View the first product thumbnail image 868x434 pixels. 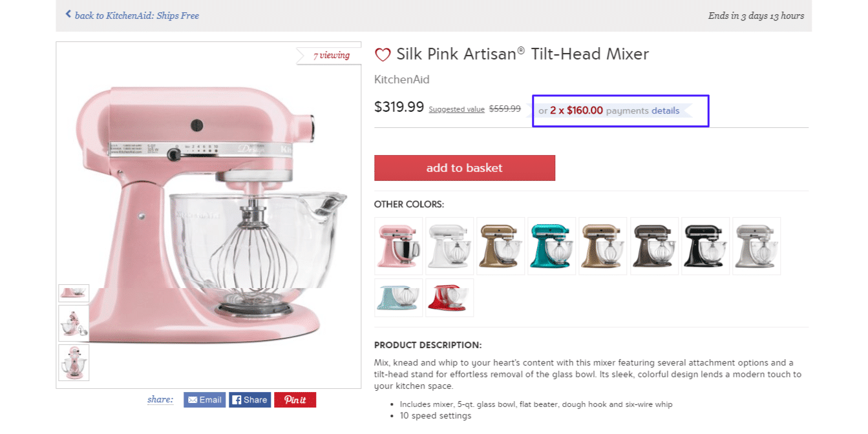tap(74, 293)
